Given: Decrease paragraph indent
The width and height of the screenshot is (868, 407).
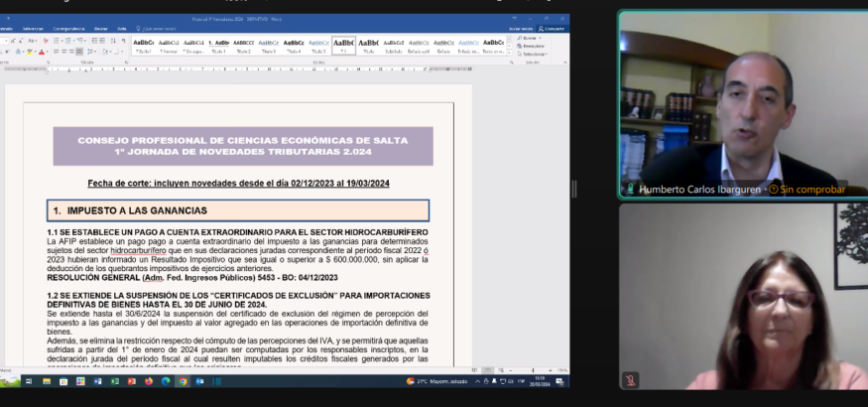Looking at the screenshot, I should 94,41.
